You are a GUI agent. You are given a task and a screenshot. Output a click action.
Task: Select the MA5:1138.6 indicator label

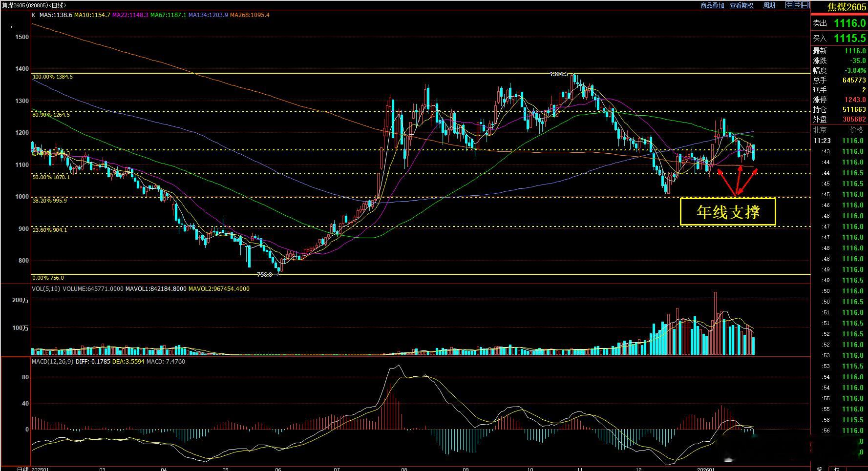(x=56, y=15)
